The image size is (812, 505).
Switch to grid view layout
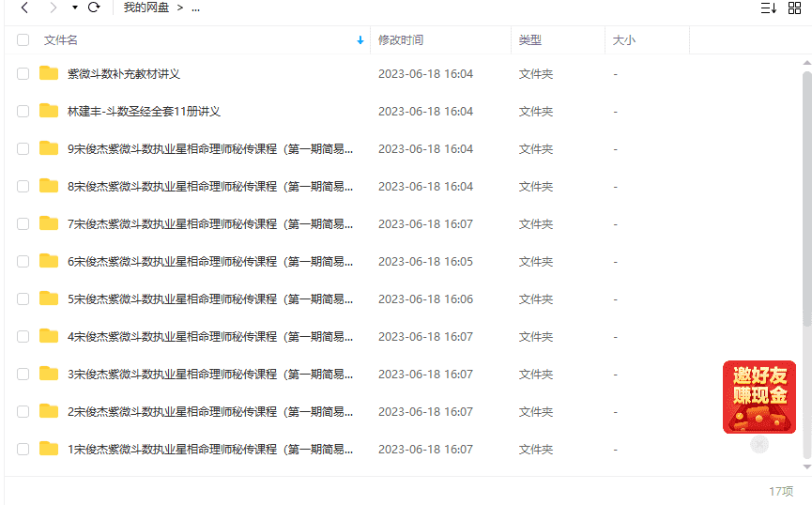pos(794,8)
